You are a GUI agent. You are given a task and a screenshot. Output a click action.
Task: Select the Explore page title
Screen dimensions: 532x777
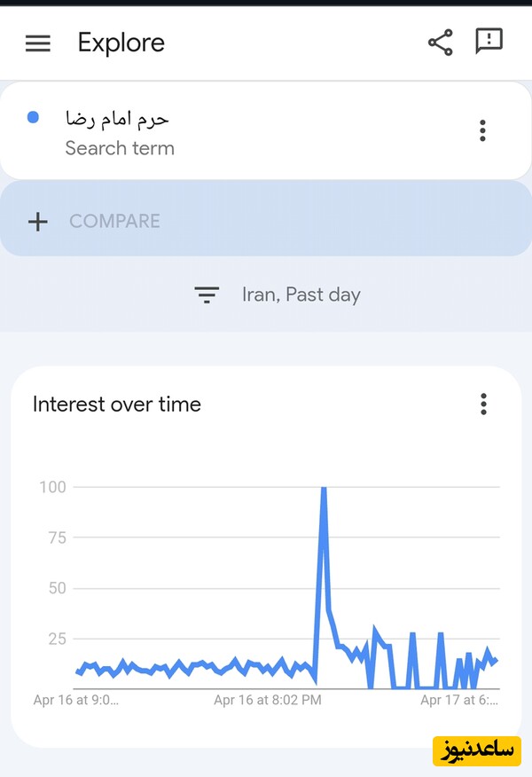pos(121,43)
